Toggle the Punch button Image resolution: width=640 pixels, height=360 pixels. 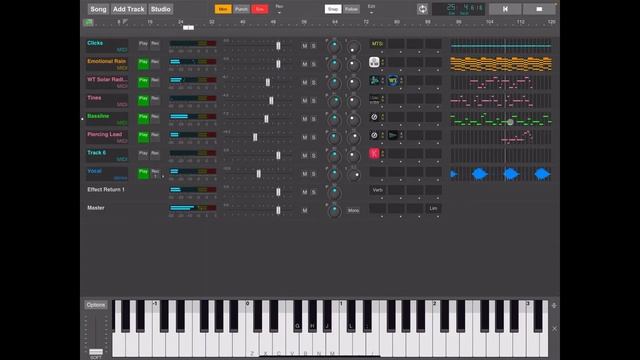241,9
